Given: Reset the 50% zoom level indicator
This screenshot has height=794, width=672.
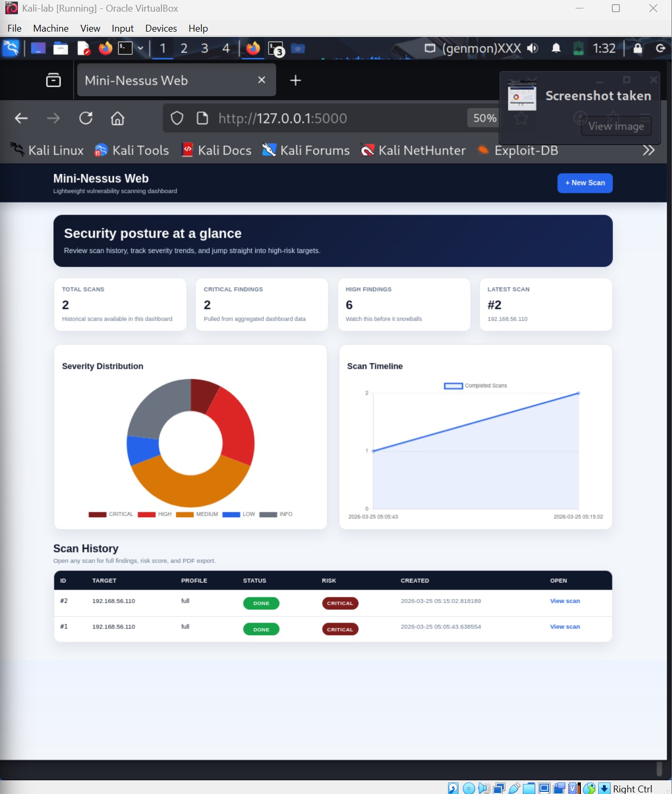Looking at the screenshot, I should 484,118.
